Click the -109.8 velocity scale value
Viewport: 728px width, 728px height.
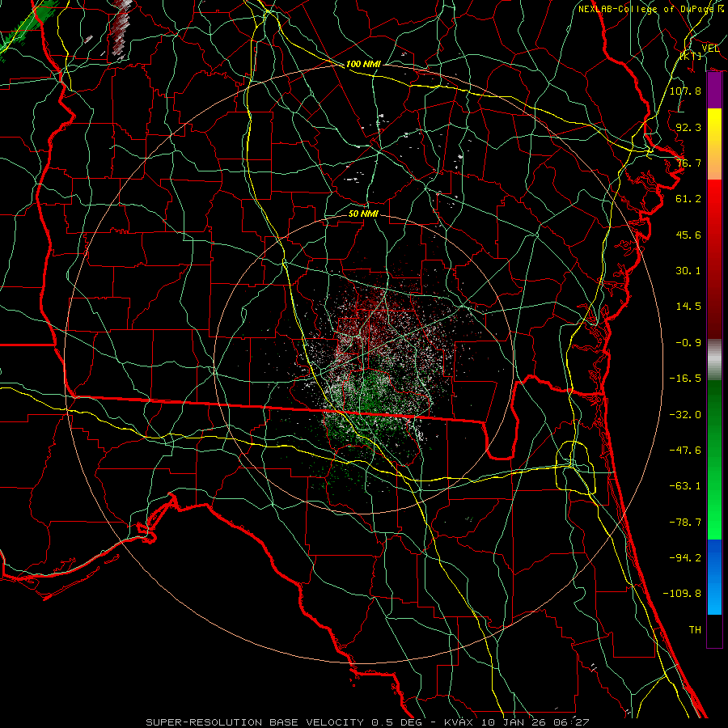point(682,594)
